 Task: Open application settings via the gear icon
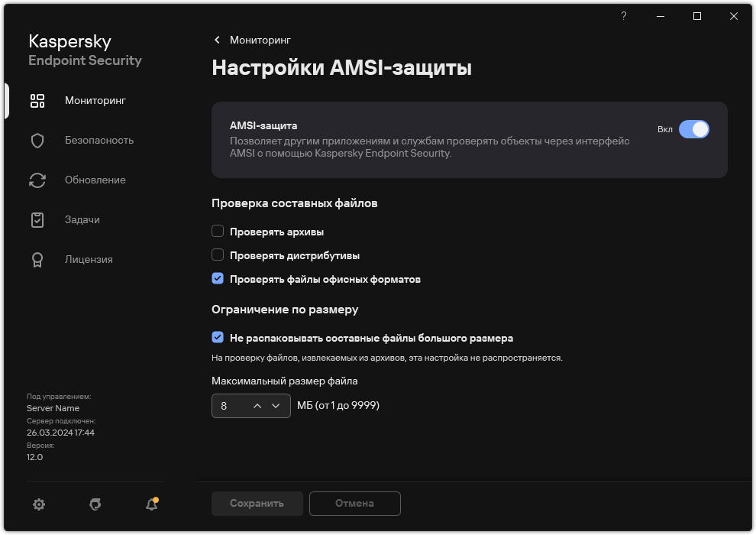tap(38, 504)
